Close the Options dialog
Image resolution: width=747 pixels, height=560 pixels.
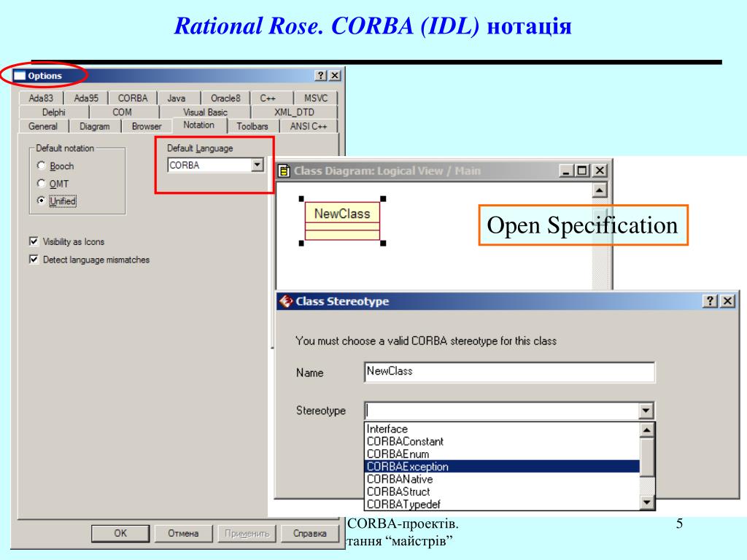click(336, 76)
